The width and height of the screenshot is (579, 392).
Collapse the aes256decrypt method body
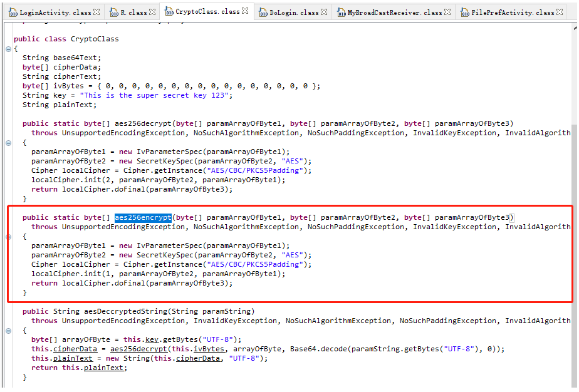click(8, 142)
